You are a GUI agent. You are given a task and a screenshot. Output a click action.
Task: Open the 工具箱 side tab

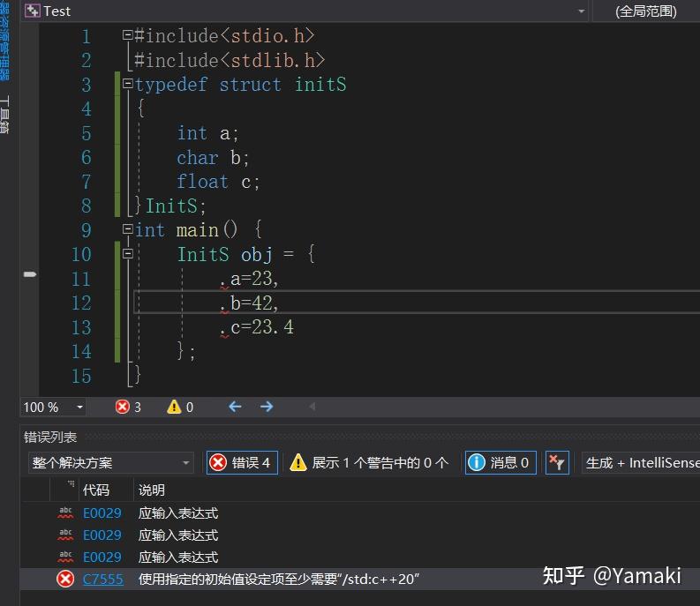(5, 115)
